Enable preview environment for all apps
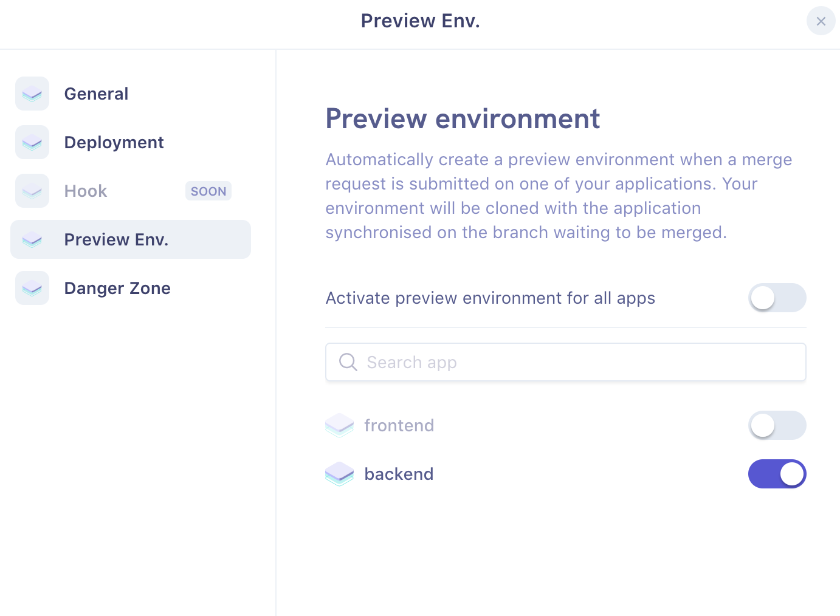840x616 pixels. [x=776, y=298]
